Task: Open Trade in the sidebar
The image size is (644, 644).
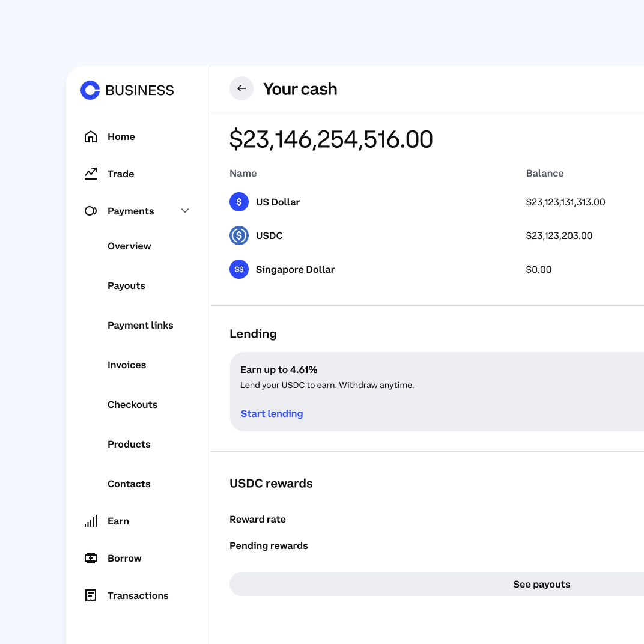Action: pyautogui.click(x=121, y=174)
